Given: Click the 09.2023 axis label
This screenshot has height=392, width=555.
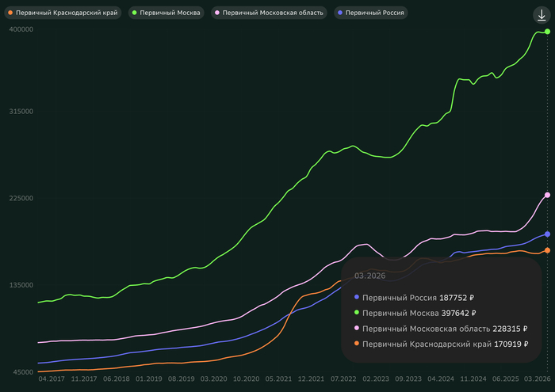Looking at the screenshot, I should 408,379.
